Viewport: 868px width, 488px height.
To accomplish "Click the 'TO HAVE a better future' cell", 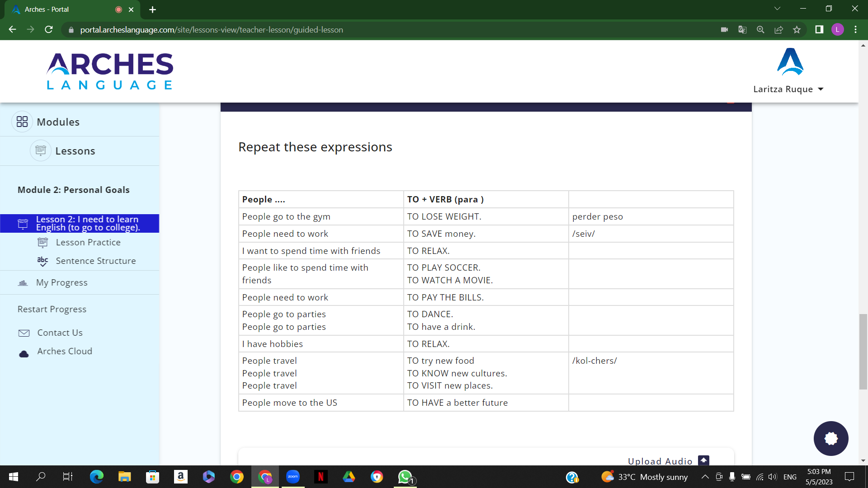I will coord(486,403).
